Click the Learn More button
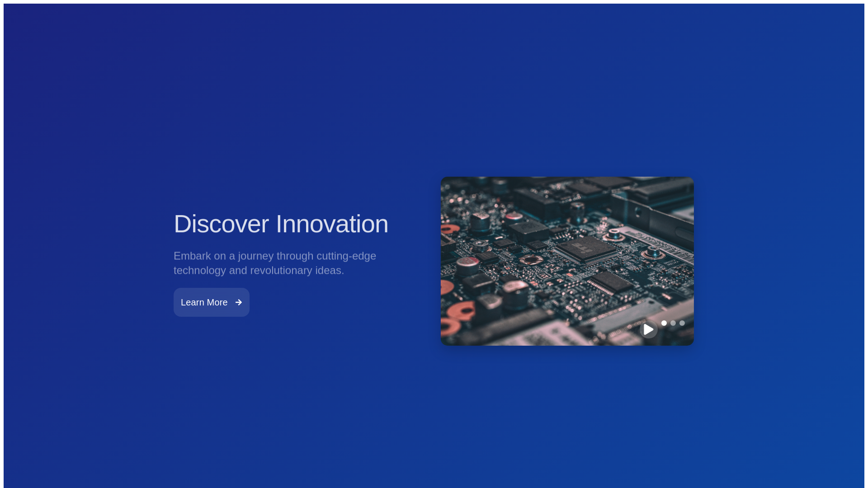868x488 pixels. pos(212,302)
